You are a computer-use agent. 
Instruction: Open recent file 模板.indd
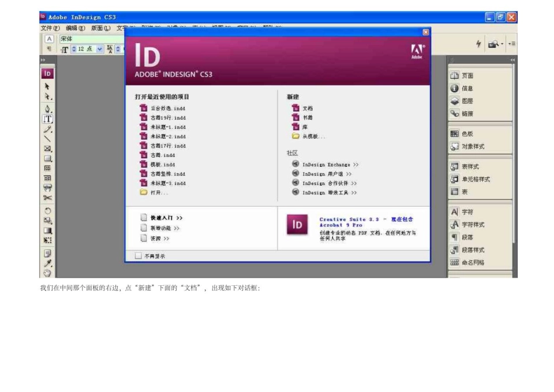coord(157,164)
